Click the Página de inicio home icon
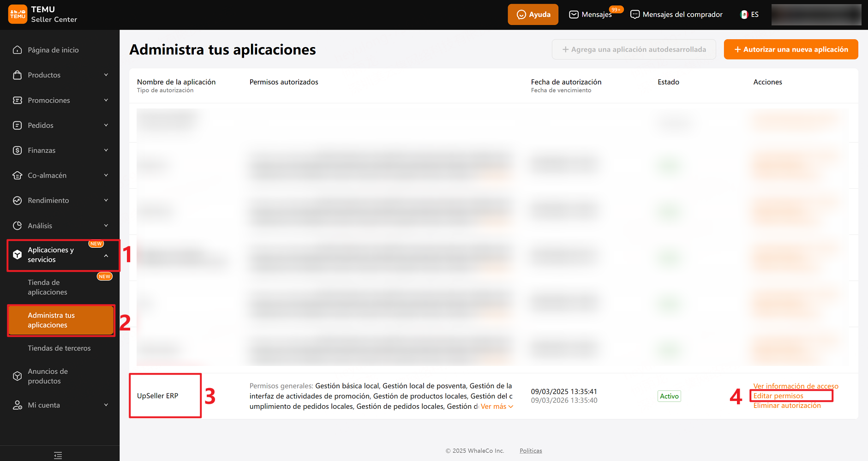 [18, 50]
